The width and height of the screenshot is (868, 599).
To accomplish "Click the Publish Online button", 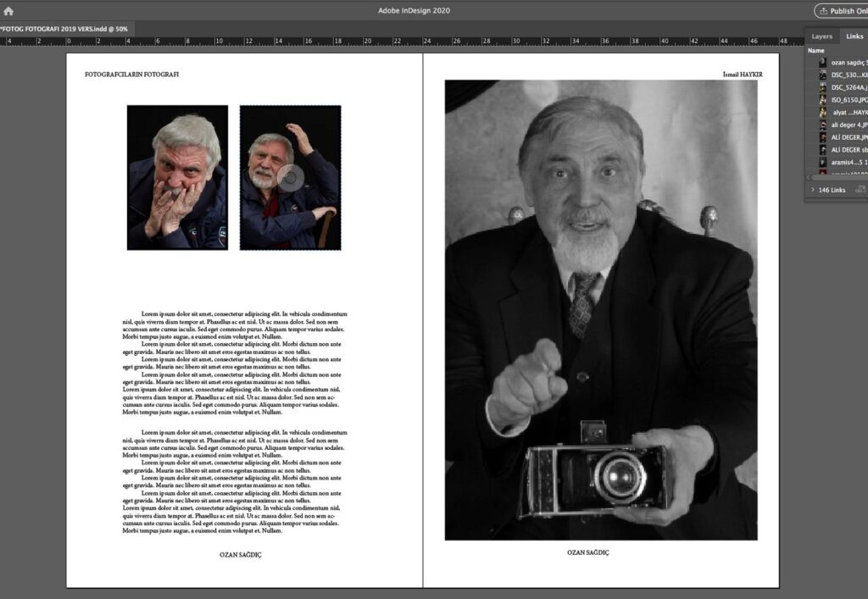I will 841,11.
